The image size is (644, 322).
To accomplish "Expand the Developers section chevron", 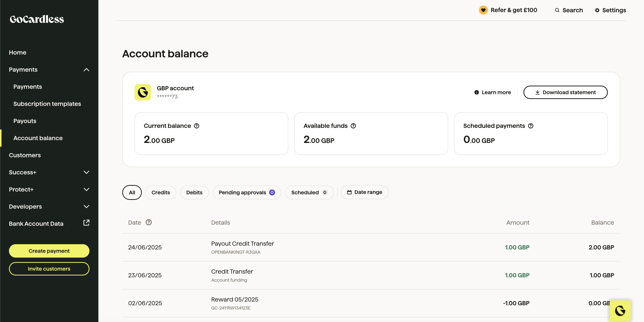I will point(86,207).
